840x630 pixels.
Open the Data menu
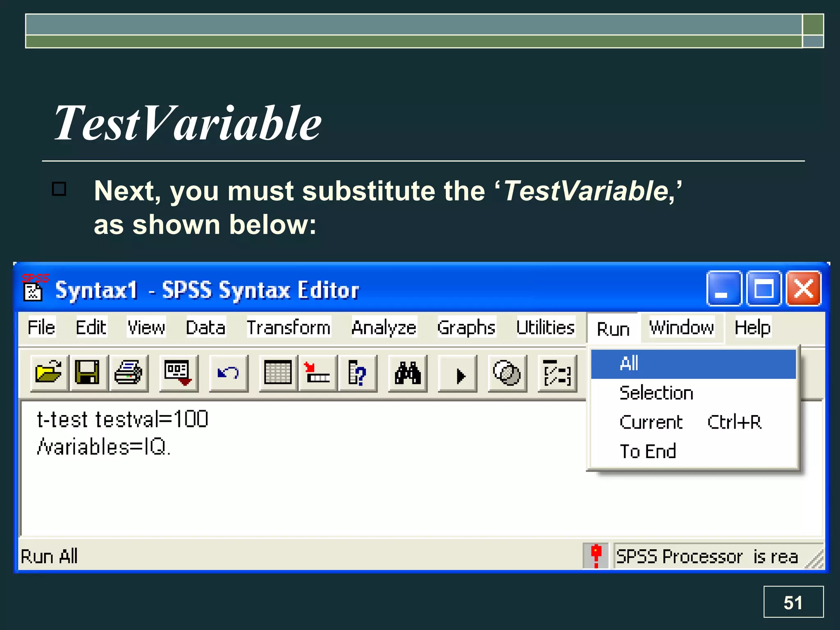(x=205, y=327)
